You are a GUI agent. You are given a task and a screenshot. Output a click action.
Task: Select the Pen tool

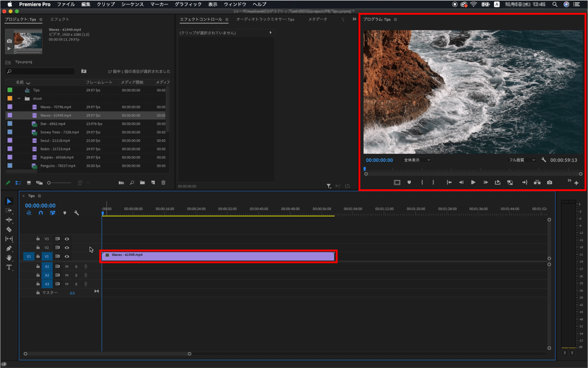[9, 248]
